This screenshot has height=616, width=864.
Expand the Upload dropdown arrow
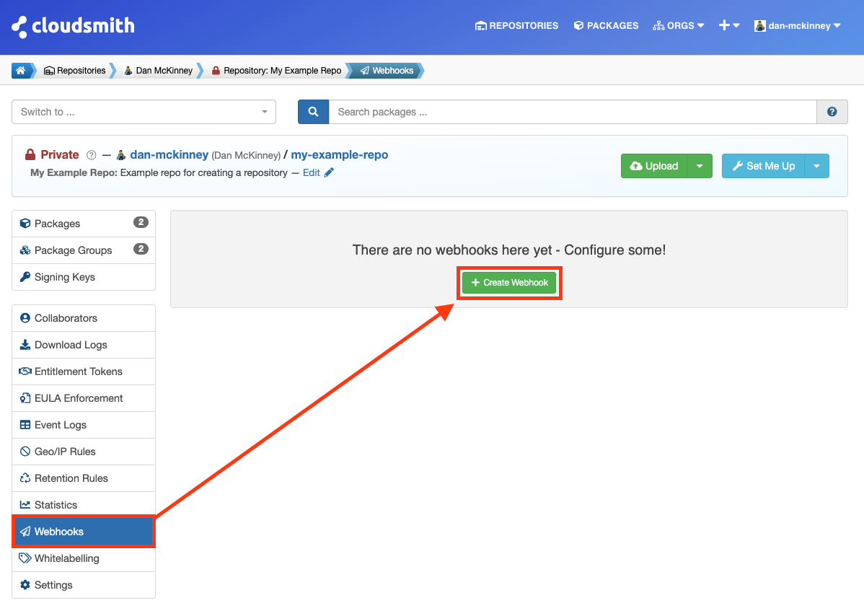[700, 166]
